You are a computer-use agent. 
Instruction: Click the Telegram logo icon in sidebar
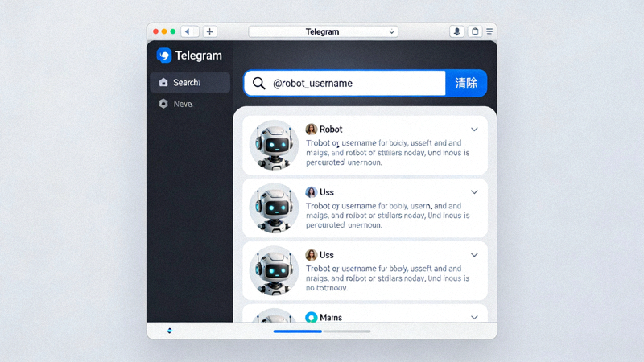164,56
